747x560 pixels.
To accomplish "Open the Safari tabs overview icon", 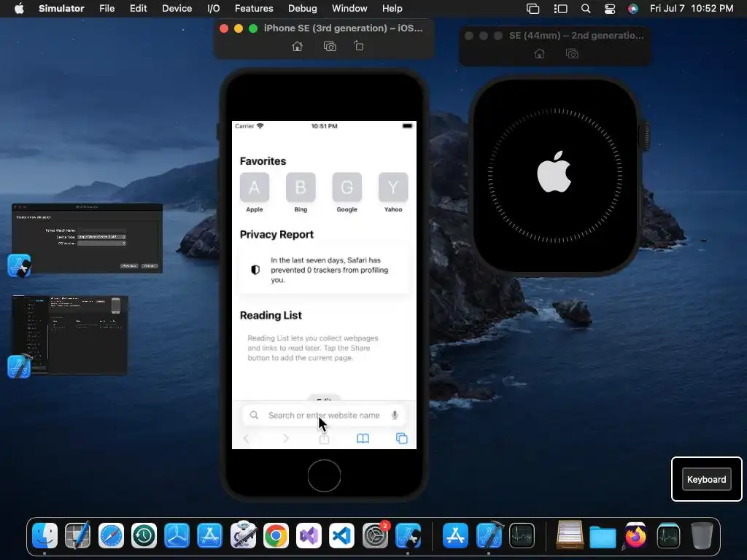I will 402,438.
